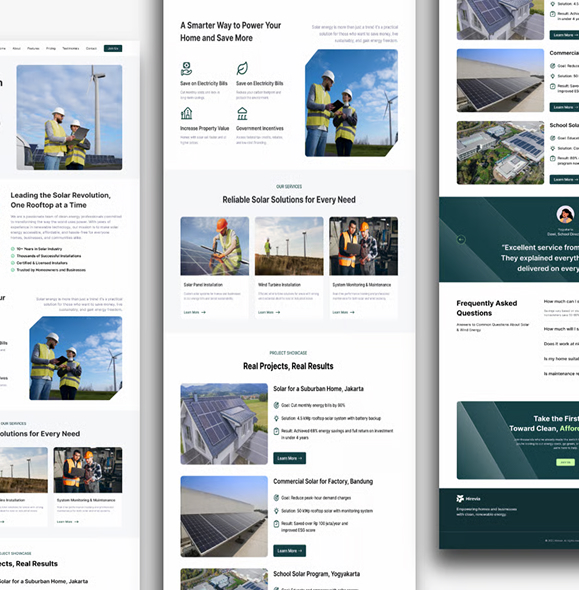Expand the 'Does it work at' FAQ question
Screen dimensions: 579x590
(561, 344)
